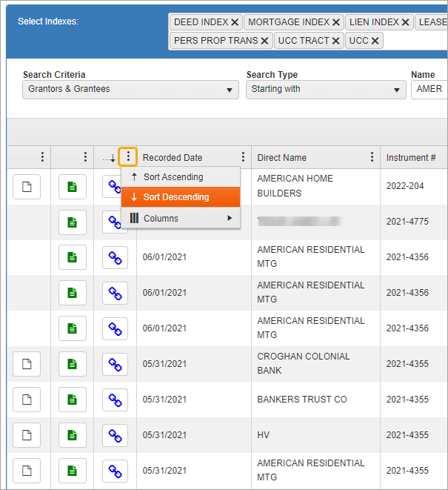
Task: Click the Name search input field
Action: pos(429,90)
